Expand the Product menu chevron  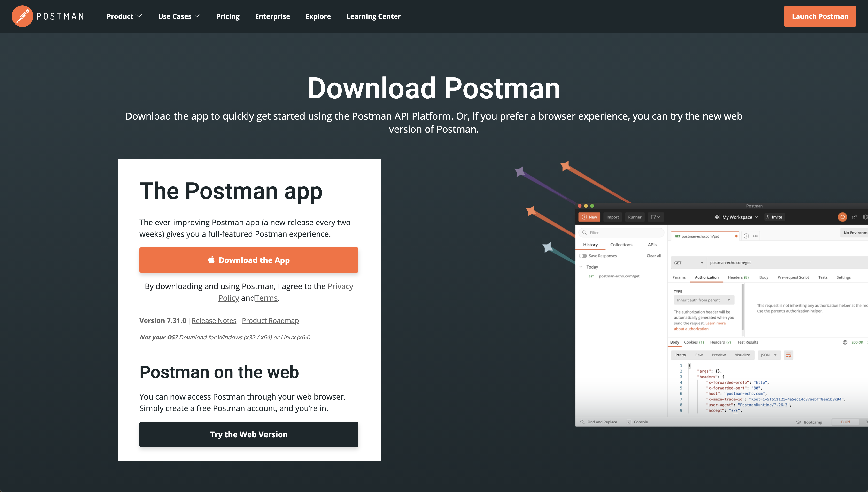pyautogui.click(x=139, y=16)
